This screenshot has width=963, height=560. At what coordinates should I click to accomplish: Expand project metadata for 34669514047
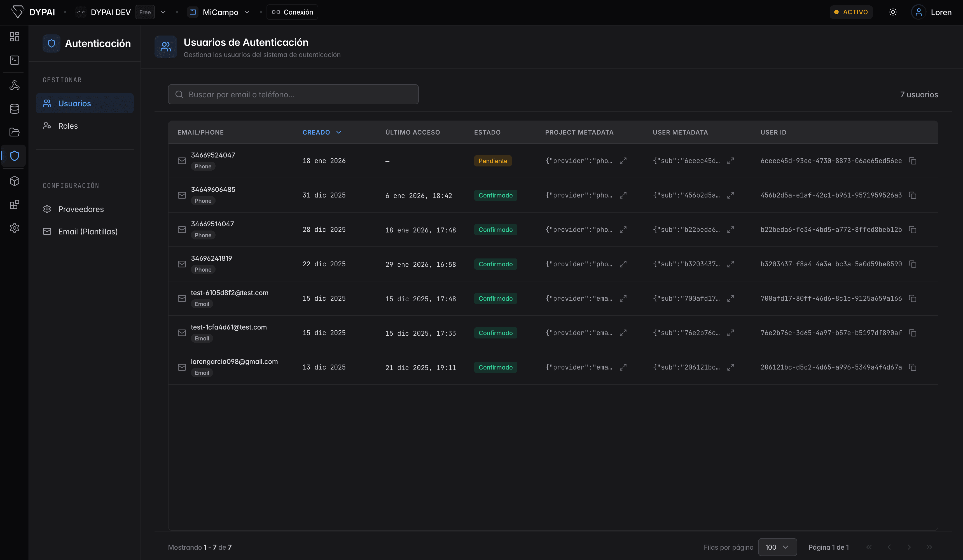click(623, 229)
